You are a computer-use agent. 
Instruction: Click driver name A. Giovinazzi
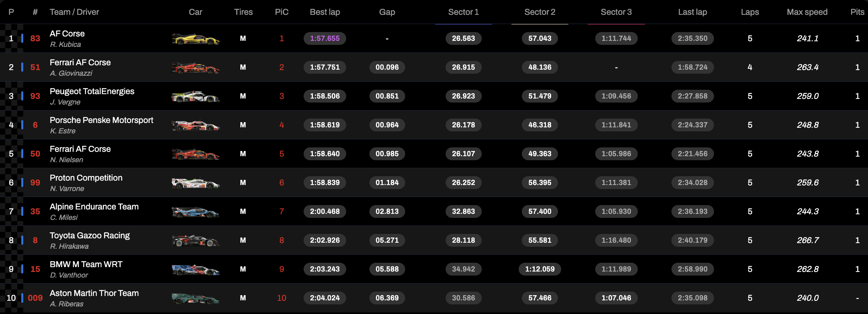point(71,73)
